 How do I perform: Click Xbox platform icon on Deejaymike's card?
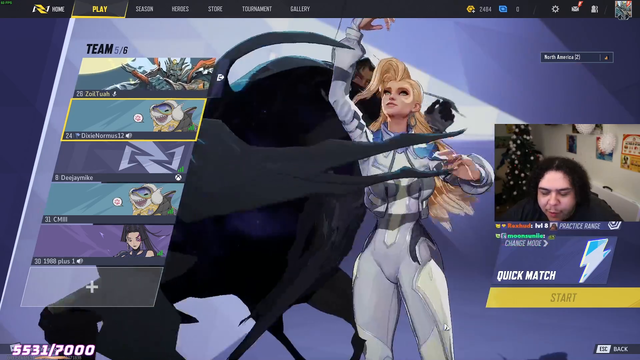[x=178, y=178]
